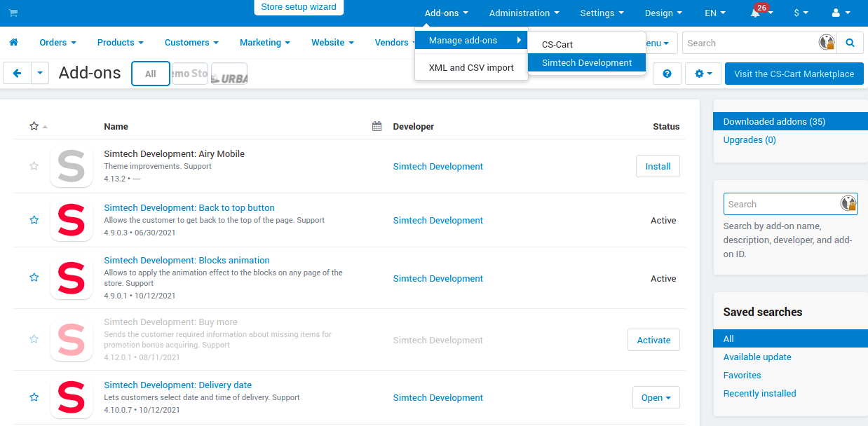Select Manage add-ons menu item
868x426 pixels.
point(471,40)
